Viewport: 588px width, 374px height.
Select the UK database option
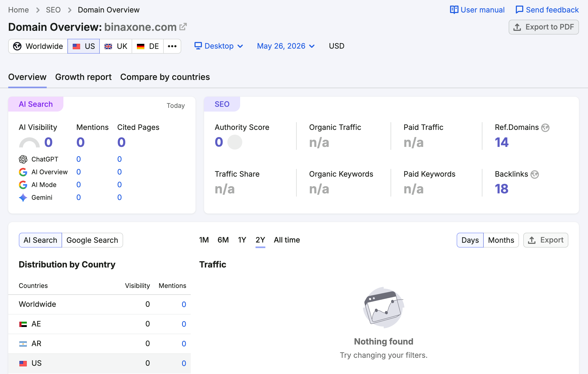click(116, 46)
